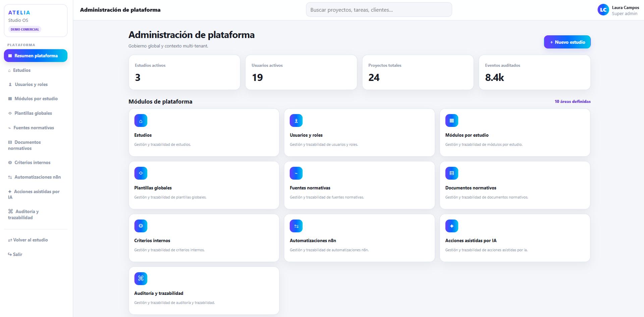Click the person icon beside Usuarios y roles in sidebar
This screenshot has height=317, width=644.
(x=10, y=85)
